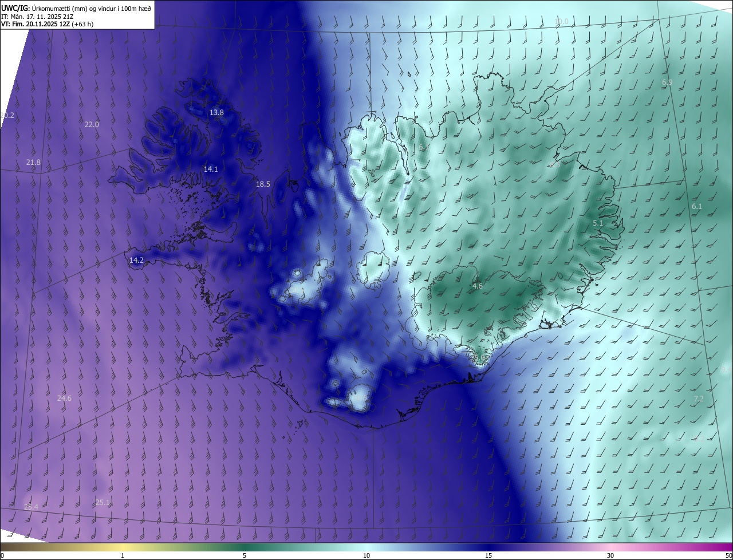Click the 21.8 value label on the map
This screenshot has width=733, height=560.
coord(33,163)
